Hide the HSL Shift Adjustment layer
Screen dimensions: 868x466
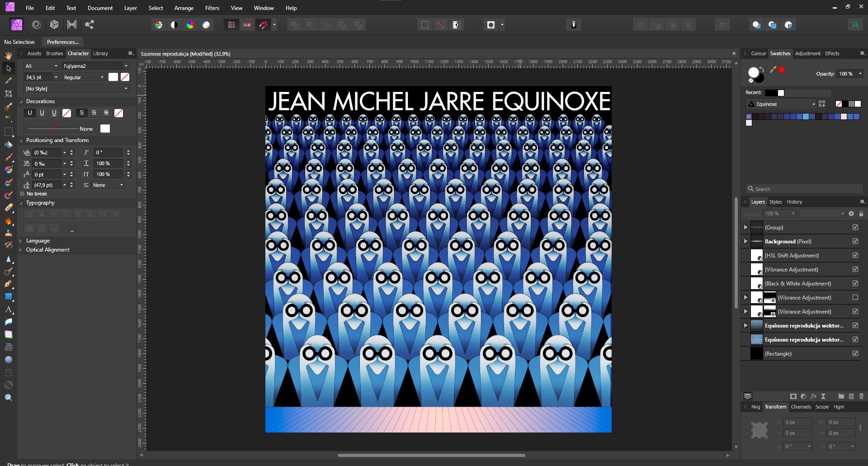(x=855, y=255)
